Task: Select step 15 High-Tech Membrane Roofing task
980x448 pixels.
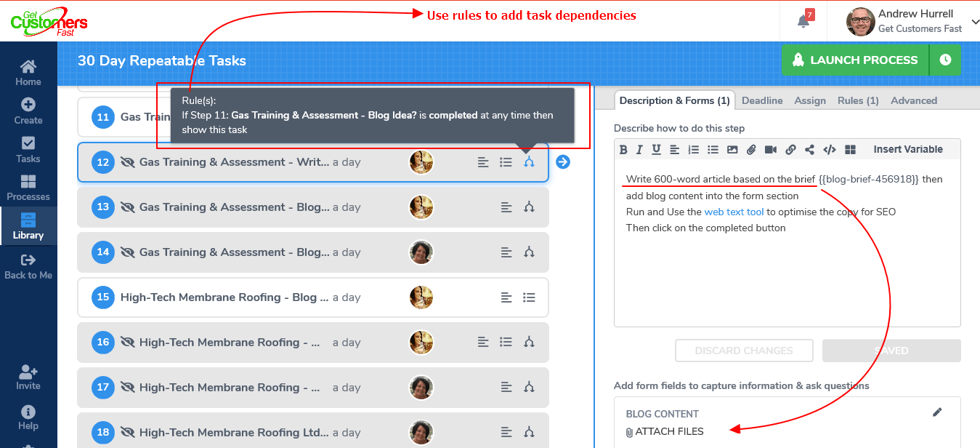Action: coord(313,297)
